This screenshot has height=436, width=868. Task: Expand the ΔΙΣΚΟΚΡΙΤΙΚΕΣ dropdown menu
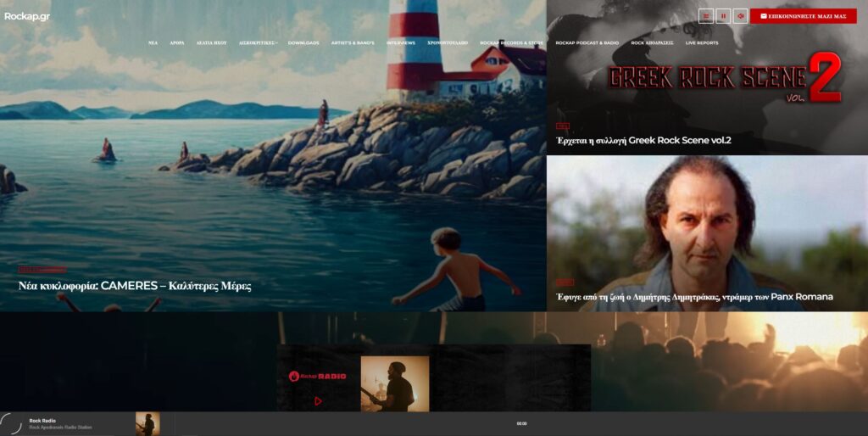pos(258,42)
